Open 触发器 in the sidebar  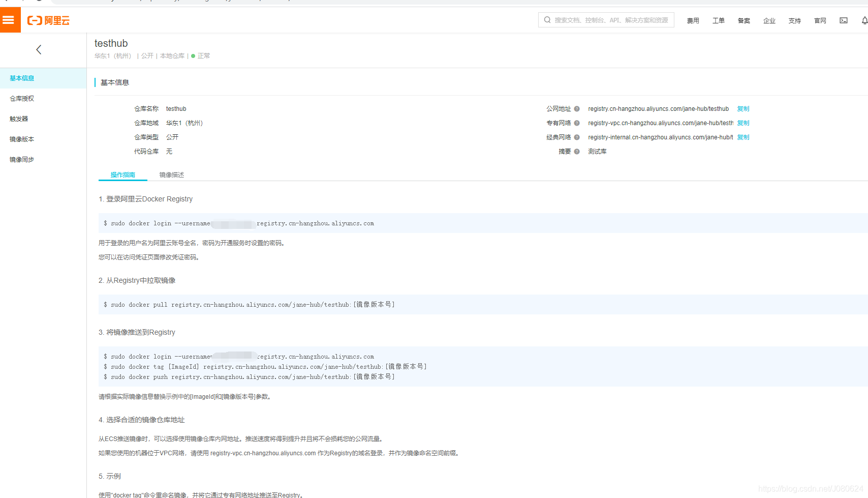(43, 119)
